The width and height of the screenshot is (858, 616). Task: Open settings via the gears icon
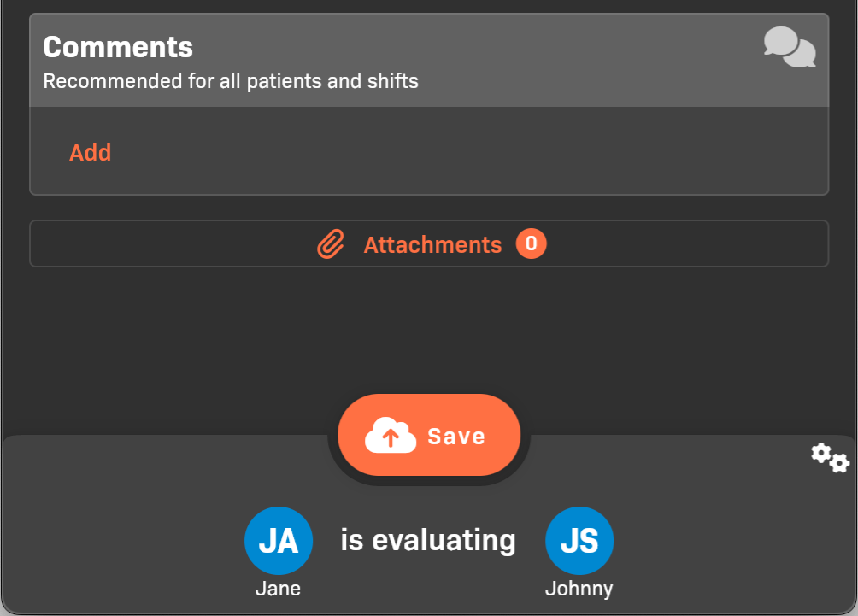tap(830, 458)
